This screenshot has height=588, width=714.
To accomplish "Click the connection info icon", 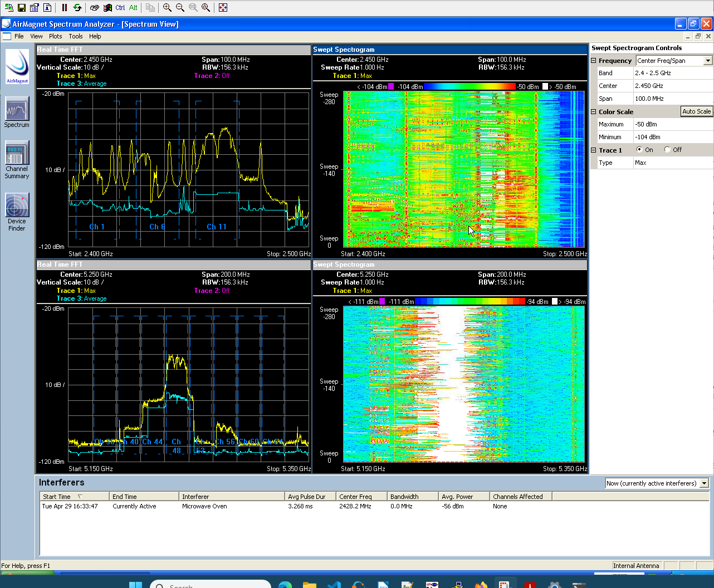I will tap(47, 8).
